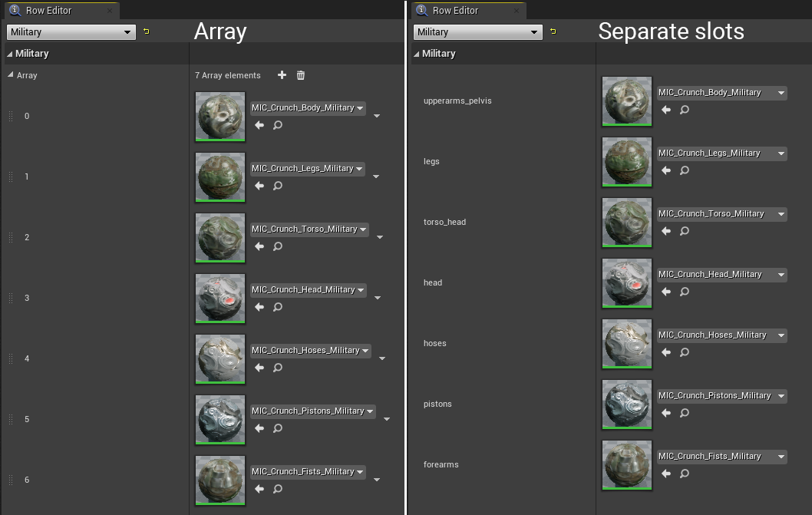
Task: Use selected asset arrow for hoses slot
Action: pos(666,352)
